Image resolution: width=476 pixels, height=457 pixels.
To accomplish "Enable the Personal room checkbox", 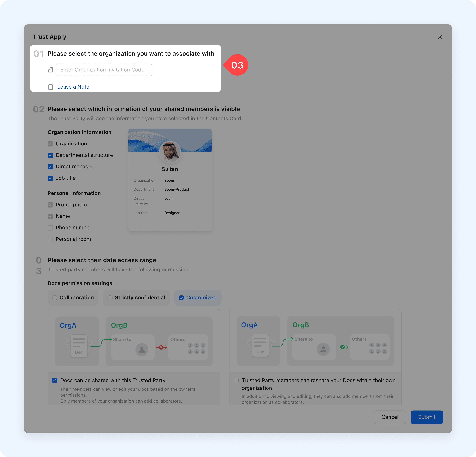I will click(x=50, y=239).
